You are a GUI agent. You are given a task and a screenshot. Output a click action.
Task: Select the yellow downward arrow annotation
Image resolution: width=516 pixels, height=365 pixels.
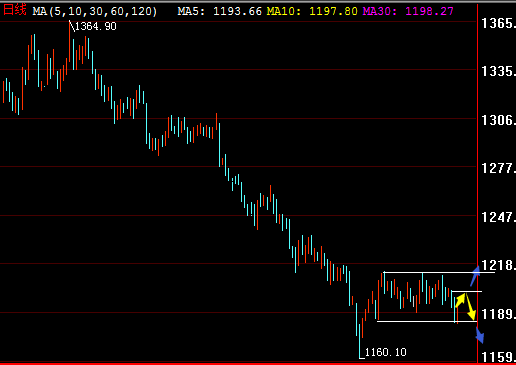tap(471, 307)
